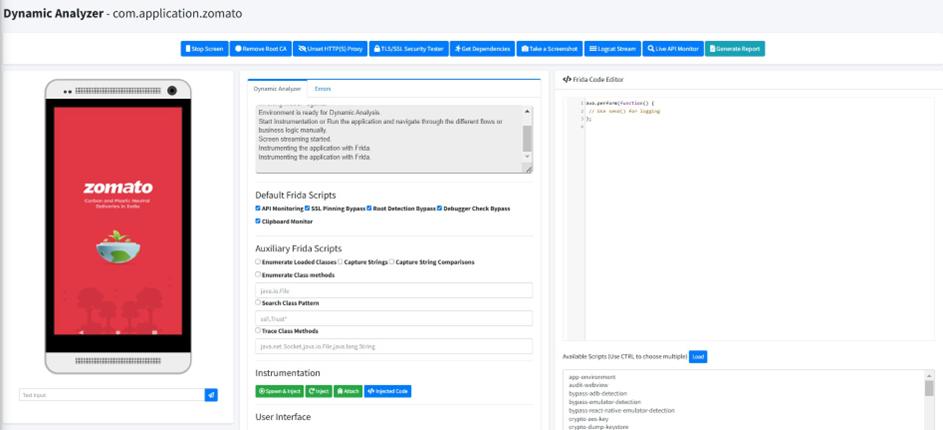Tap the globe bowl graphic on phone screen
The image size is (943, 430).
pos(118,247)
